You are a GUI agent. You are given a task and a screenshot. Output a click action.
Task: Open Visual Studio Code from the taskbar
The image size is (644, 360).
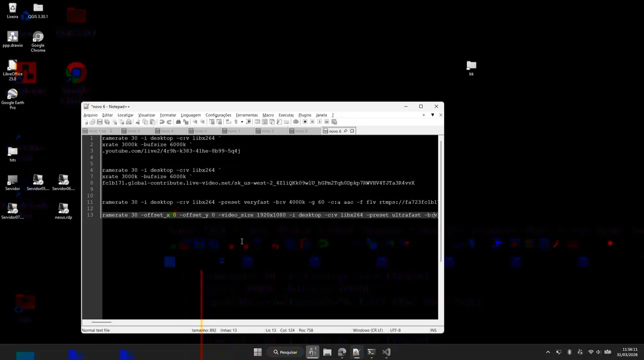[x=386, y=352]
